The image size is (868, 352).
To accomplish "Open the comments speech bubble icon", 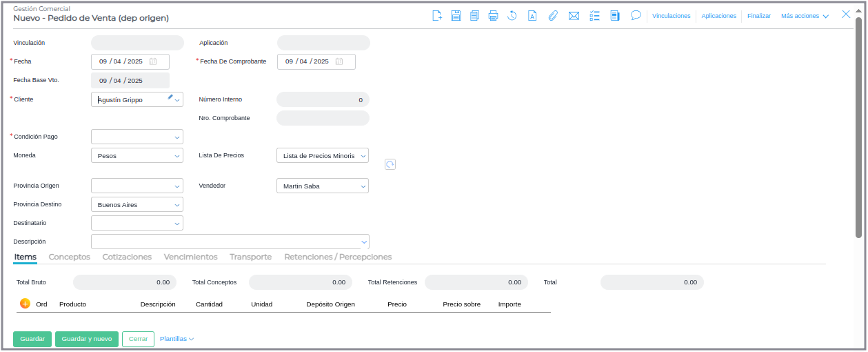I will pos(636,15).
